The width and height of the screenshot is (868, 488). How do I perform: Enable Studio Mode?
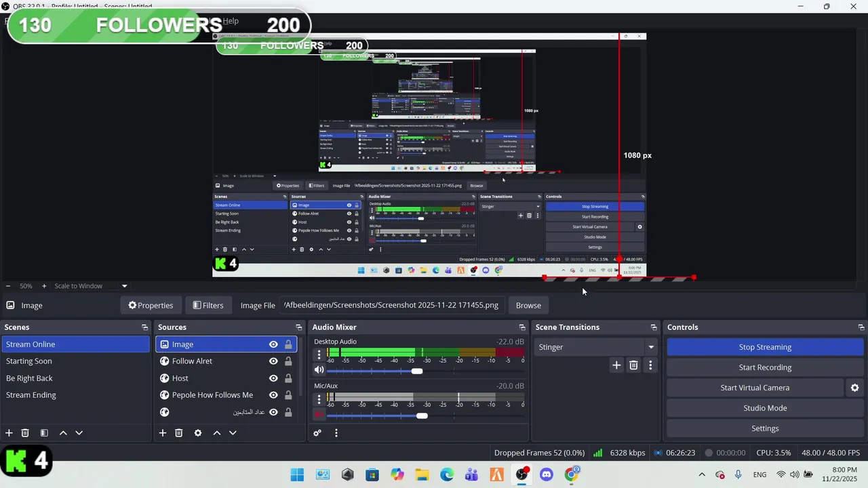click(765, 408)
